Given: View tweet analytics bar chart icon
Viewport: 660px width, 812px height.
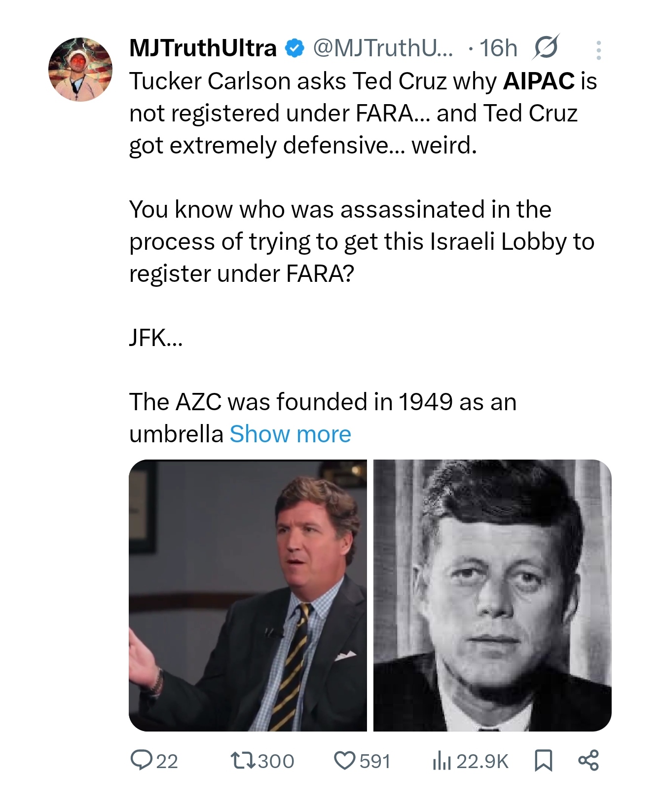Looking at the screenshot, I should click(x=441, y=760).
